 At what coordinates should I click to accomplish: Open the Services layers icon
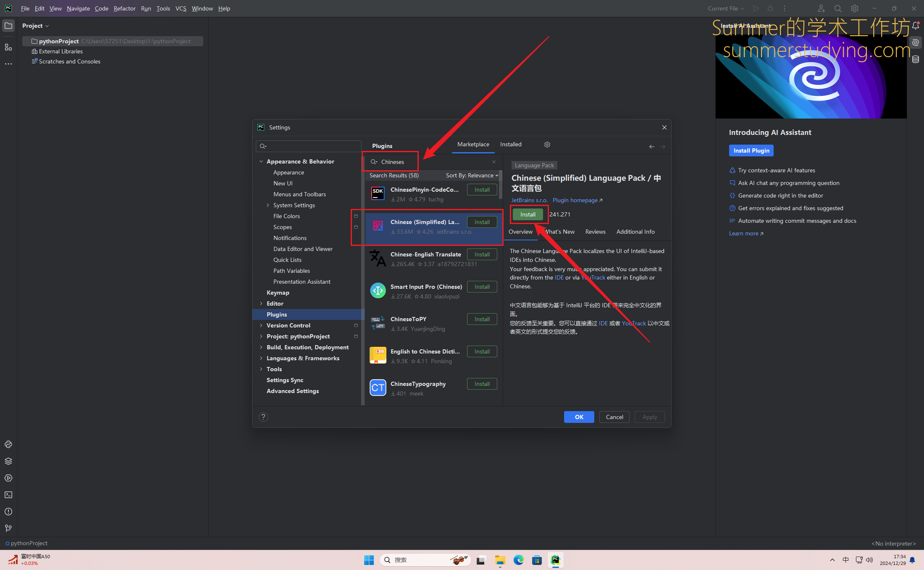pos(8,461)
